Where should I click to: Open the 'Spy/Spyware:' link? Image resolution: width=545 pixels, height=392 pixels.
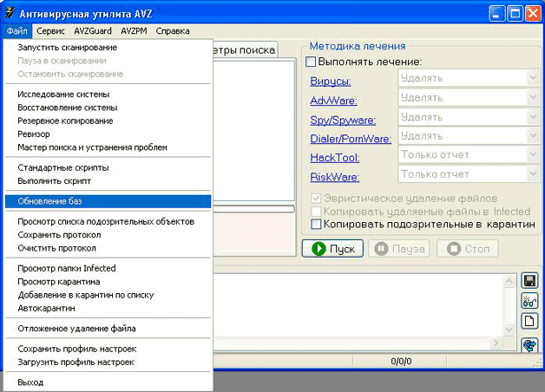point(343,121)
